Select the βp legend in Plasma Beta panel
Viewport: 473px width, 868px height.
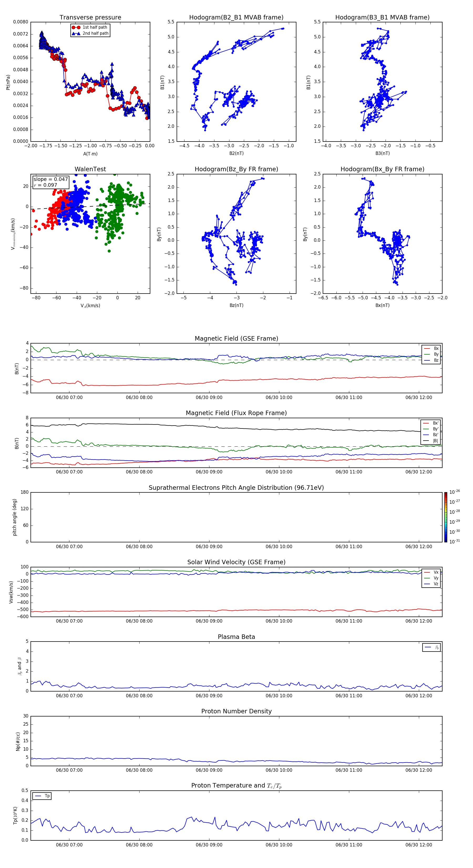(x=431, y=647)
